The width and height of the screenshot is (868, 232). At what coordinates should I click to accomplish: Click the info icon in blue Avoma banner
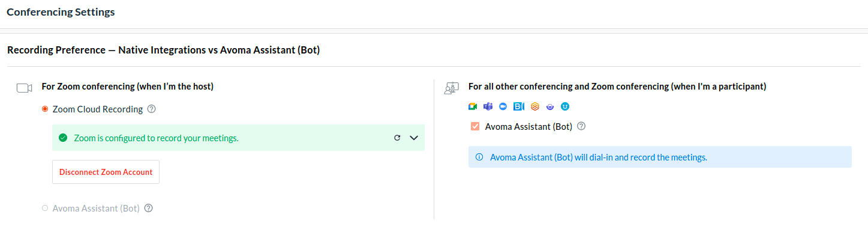coord(479,157)
